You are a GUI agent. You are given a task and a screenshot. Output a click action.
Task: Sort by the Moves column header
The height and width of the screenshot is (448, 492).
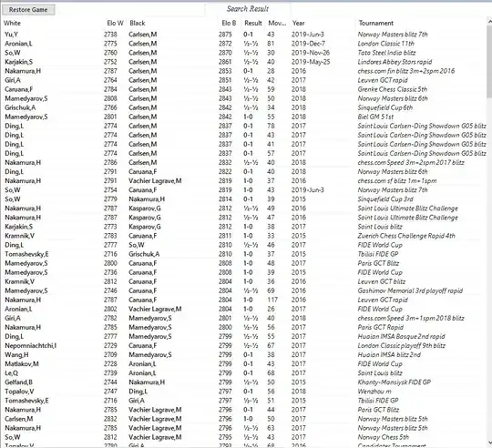point(277,23)
